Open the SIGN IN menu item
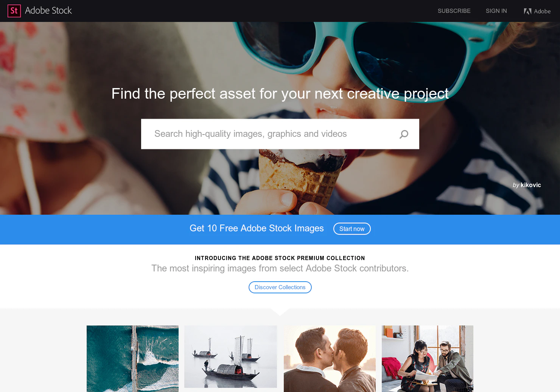The height and width of the screenshot is (392, 560). [x=496, y=11]
